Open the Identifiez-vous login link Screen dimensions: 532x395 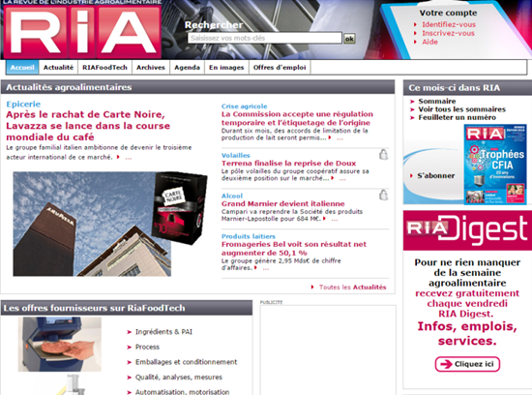pyautogui.click(x=449, y=24)
